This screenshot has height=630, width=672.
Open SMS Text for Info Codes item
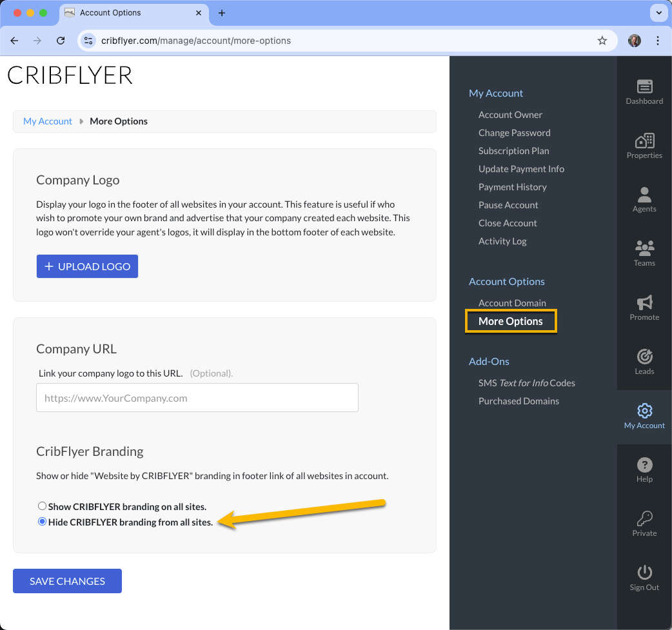526,383
